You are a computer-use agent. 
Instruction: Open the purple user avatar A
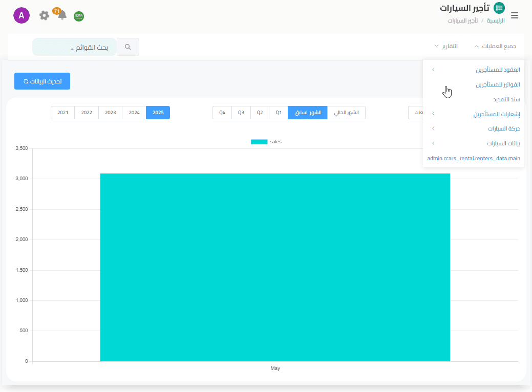tap(22, 15)
